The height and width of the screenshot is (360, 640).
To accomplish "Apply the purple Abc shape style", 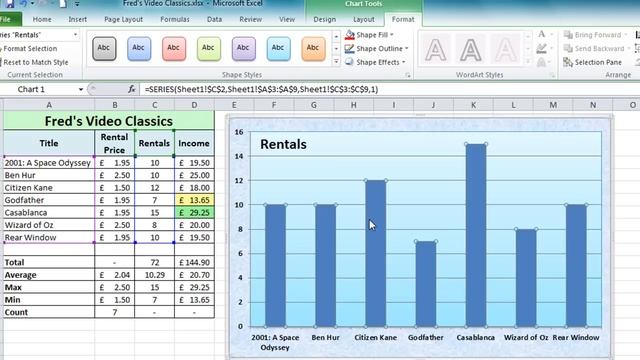I will 244,48.
